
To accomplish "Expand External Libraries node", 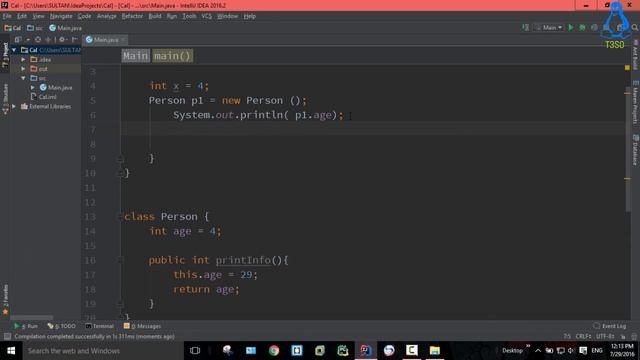I will pos(14,106).
